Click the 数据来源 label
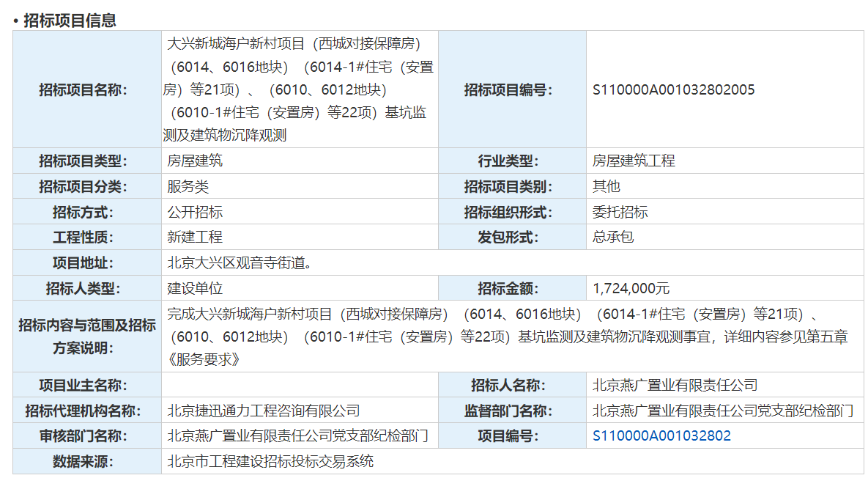Viewport: 868px width, 478px height. coord(83,462)
